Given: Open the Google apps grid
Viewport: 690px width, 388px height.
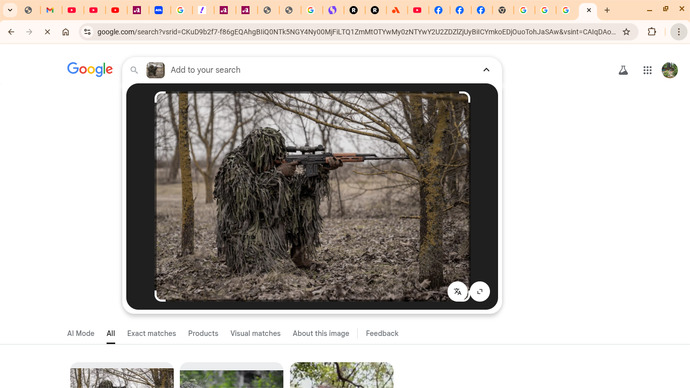Looking at the screenshot, I should coord(647,70).
